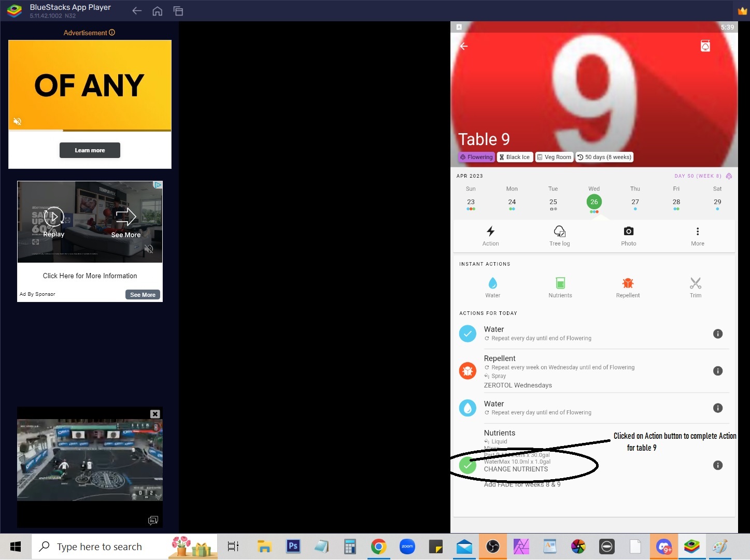Show info for the Repellent action
750x560 pixels.
click(x=717, y=371)
